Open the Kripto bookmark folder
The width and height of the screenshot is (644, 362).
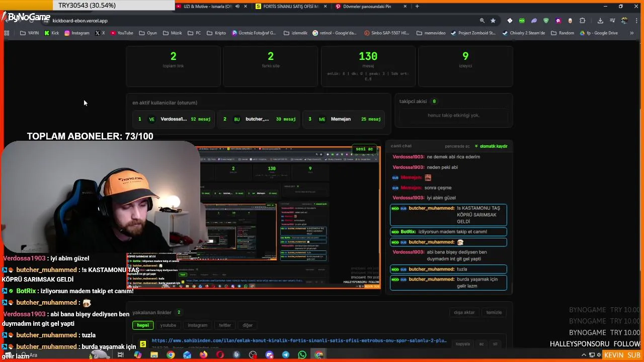point(216,33)
